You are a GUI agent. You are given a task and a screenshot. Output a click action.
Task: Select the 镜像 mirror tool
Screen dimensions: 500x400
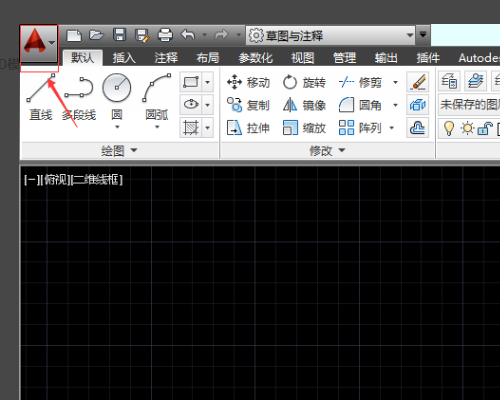tap(304, 105)
